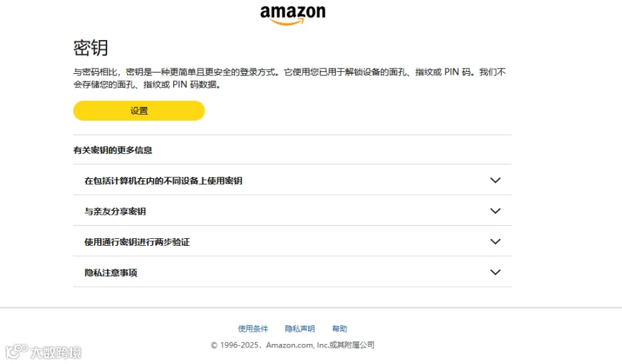Image resolution: width=622 pixels, height=364 pixels.
Task: Click the Amazon logo at top
Action: [x=293, y=15]
